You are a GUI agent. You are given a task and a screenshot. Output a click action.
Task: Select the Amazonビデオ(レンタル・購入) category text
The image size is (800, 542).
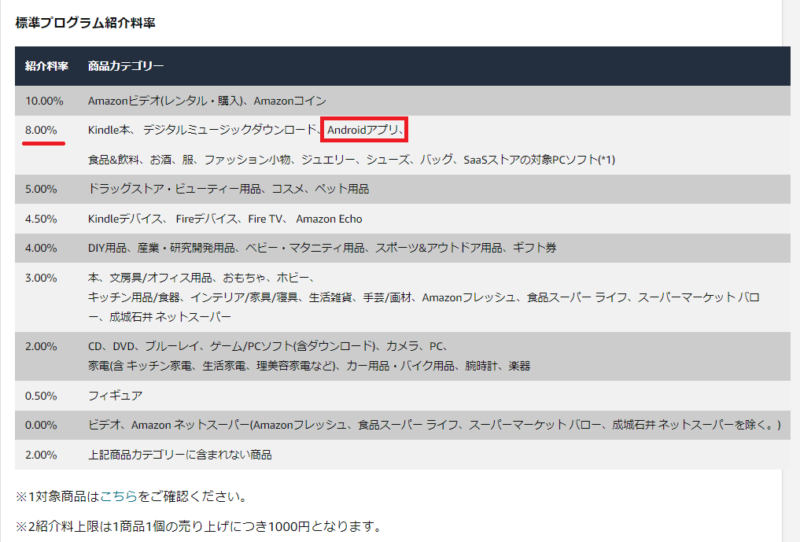coord(165,101)
